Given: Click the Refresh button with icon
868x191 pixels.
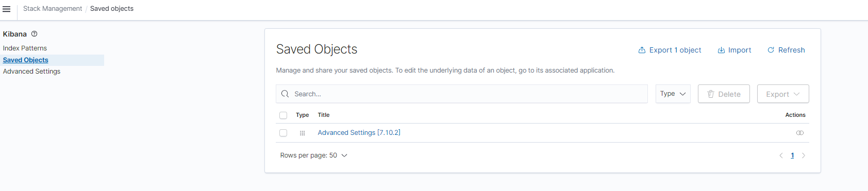Looking at the screenshot, I should click(786, 50).
